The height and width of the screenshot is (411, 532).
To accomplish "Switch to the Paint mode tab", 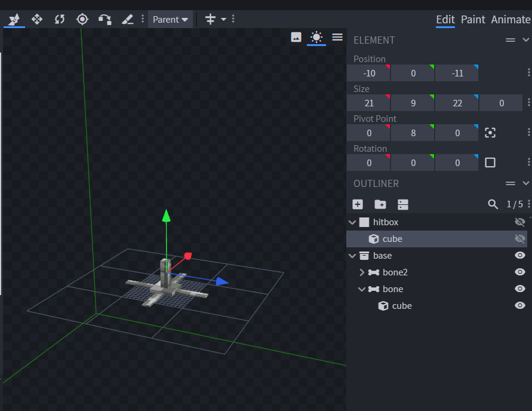I will tap(473, 19).
